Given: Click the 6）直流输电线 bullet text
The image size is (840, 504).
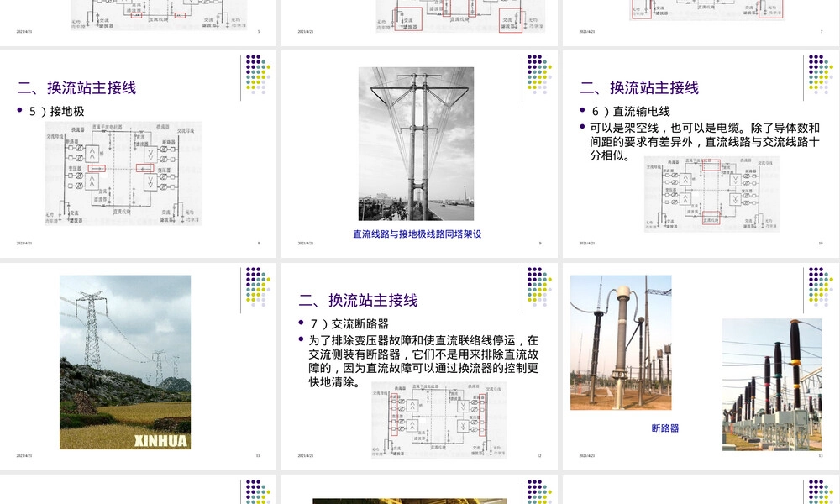Looking at the screenshot, I should pyautogui.click(x=631, y=112).
